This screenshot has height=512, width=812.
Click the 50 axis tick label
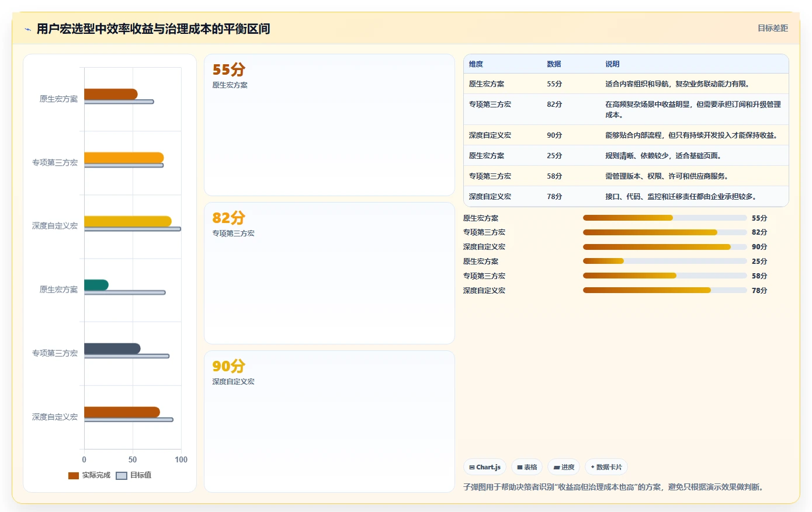tap(133, 459)
